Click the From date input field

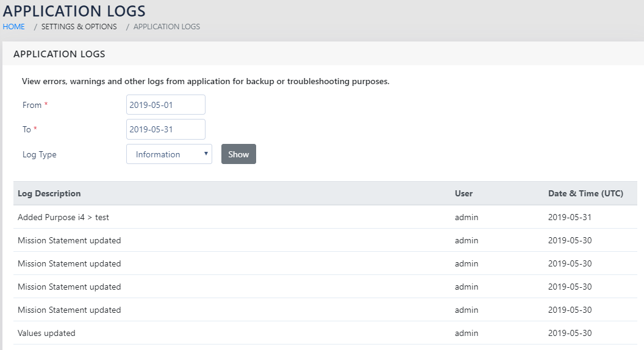coord(165,105)
